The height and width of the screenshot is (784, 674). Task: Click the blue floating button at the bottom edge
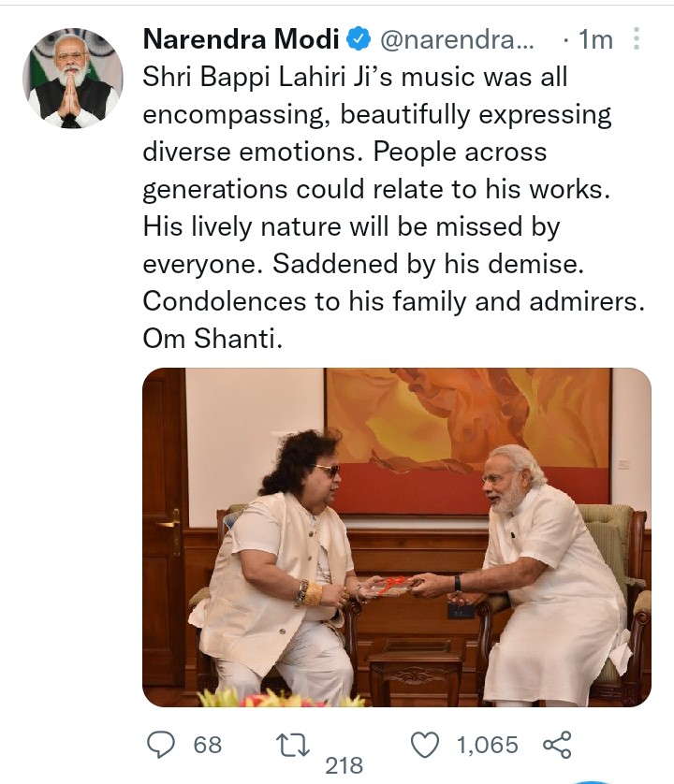pyautogui.click(x=593, y=781)
